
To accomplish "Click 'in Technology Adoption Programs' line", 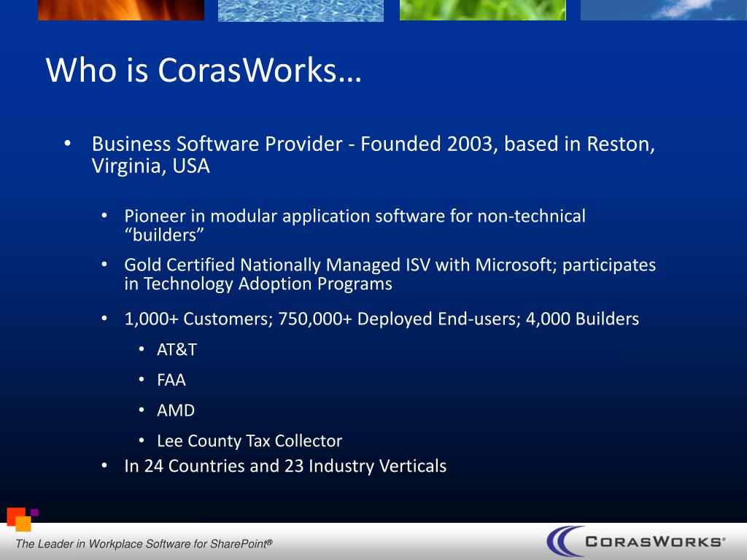I will (258, 284).
